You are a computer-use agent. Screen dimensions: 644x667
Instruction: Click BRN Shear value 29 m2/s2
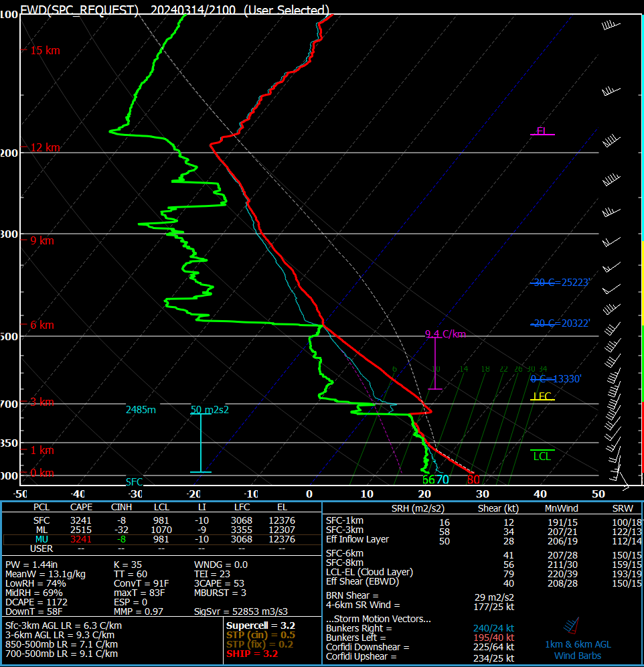coord(494,597)
